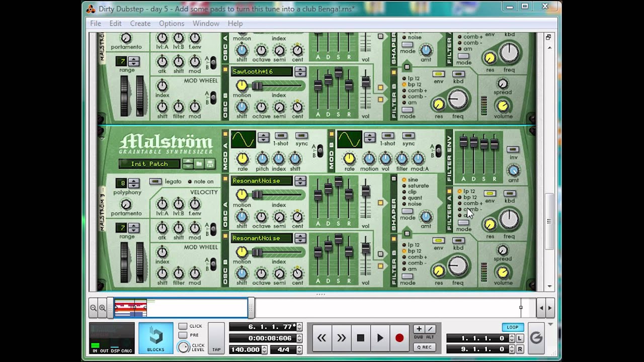
Task: Click the tempo 140.000 stepper arrows
Action: (x=264, y=349)
